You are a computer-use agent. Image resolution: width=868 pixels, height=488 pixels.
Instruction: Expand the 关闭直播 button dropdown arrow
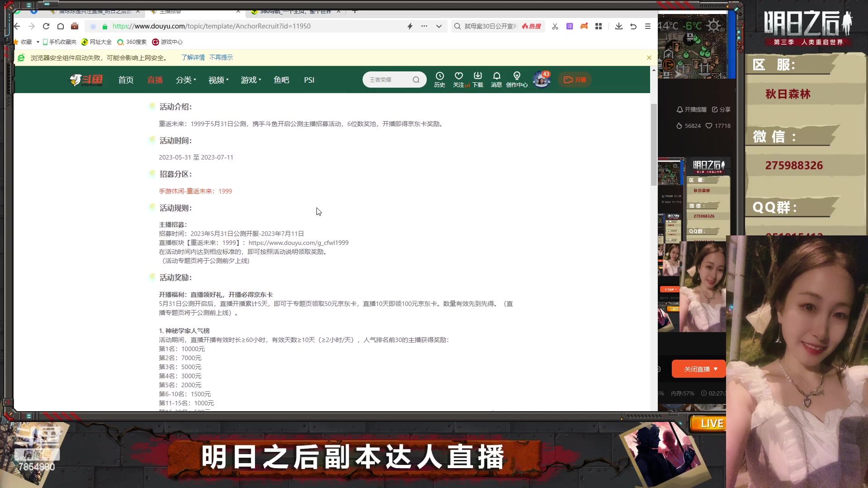coord(716,369)
